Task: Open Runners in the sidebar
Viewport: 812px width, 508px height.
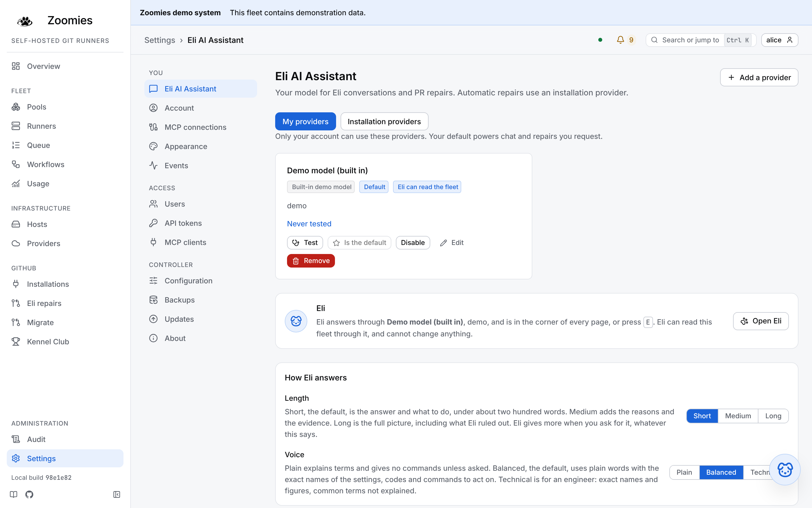Action: (x=65, y=126)
